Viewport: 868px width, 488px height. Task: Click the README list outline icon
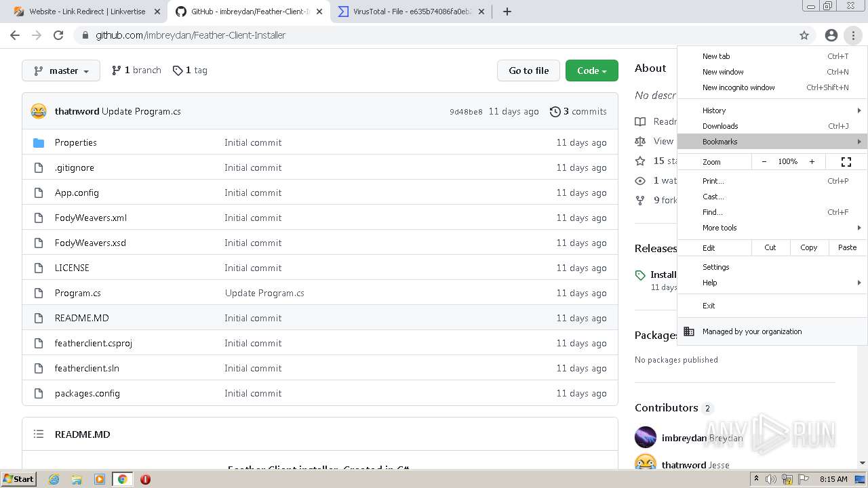tap(39, 434)
